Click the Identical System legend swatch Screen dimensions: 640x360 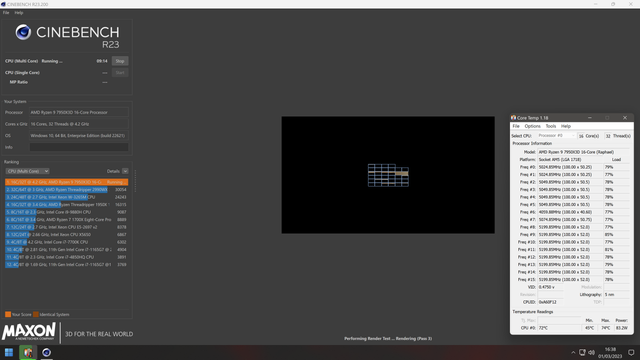[36, 314]
